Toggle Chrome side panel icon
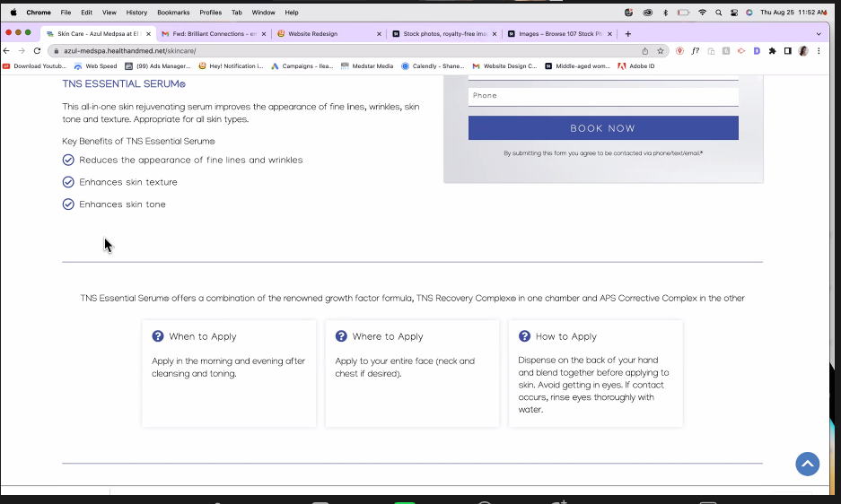 point(787,51)
